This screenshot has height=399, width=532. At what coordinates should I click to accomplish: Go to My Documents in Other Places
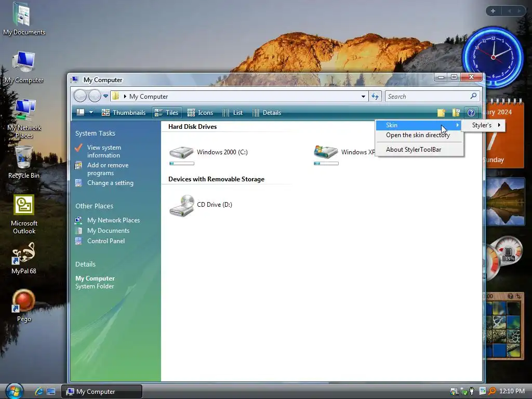108,231
